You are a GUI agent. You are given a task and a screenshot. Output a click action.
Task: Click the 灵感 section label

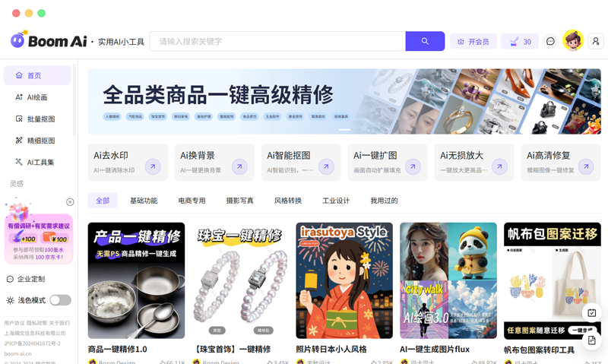17,184
